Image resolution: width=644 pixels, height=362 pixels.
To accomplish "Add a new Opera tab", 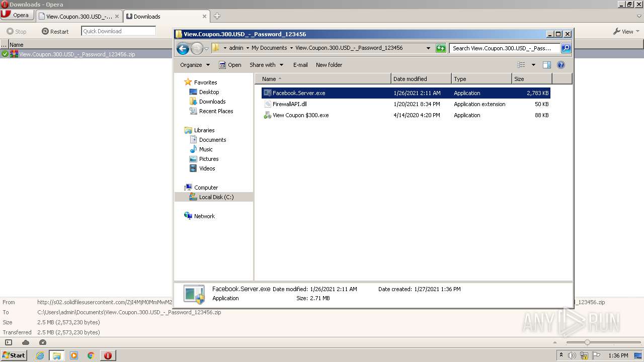I will [217, 16].
